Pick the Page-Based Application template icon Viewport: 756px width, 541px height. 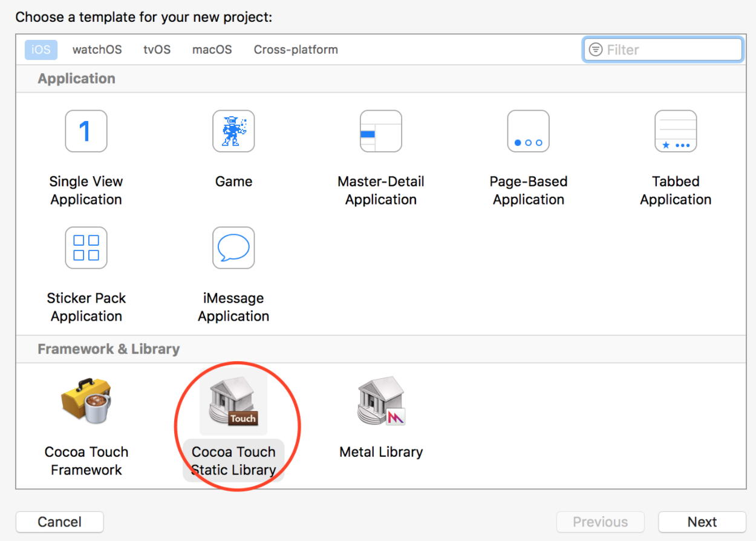528,131
